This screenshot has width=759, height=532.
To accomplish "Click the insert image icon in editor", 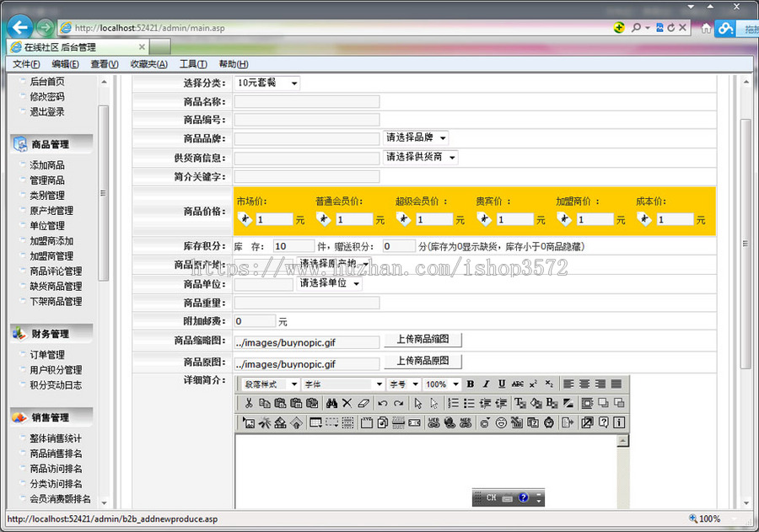I will pyautogui.click(x=249, y=422).
